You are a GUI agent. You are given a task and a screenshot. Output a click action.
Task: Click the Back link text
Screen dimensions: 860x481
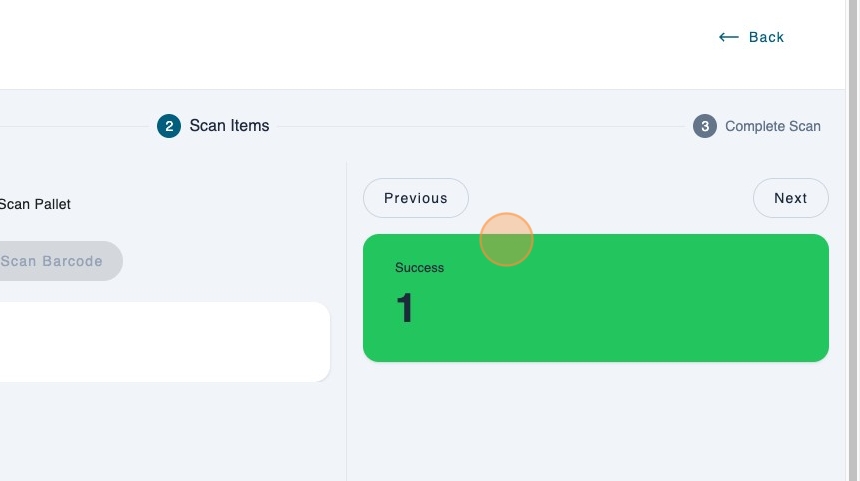[766, 37]
